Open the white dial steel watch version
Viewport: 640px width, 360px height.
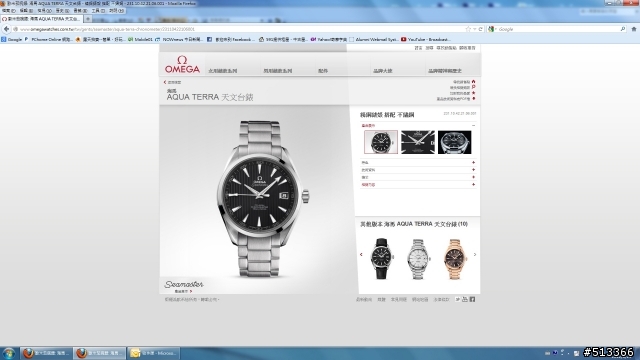(418, 259)
